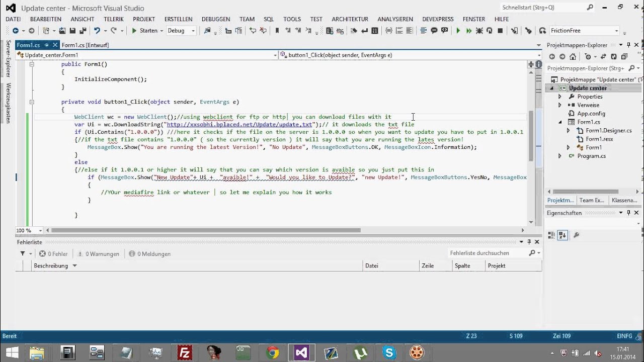Click Back arrow in Projektmappen-Explorer toolbar
Image resolution: width=644 pixels, height=362 pixels.
(552, 57)
